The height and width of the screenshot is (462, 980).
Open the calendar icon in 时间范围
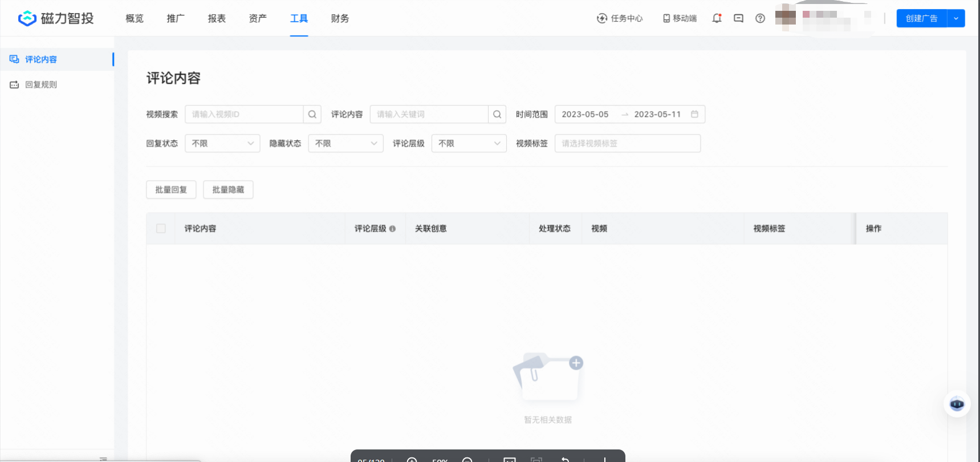694,114
